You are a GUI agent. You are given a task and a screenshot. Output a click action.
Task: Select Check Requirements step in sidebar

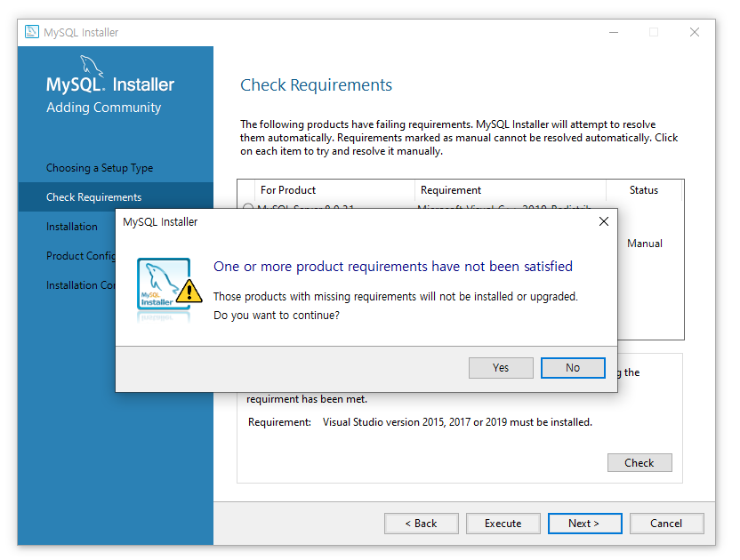tap(115, 197)
